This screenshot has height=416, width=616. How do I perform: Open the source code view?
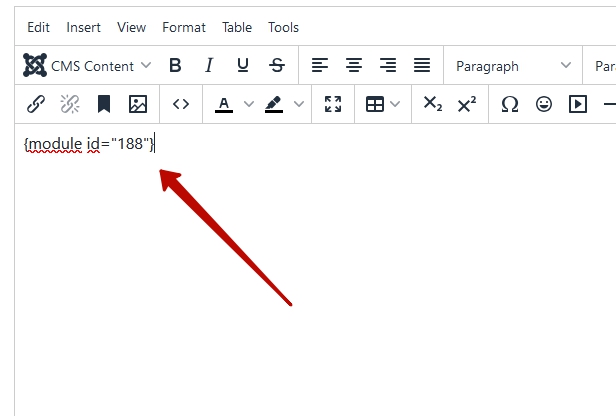click(181, 104)
